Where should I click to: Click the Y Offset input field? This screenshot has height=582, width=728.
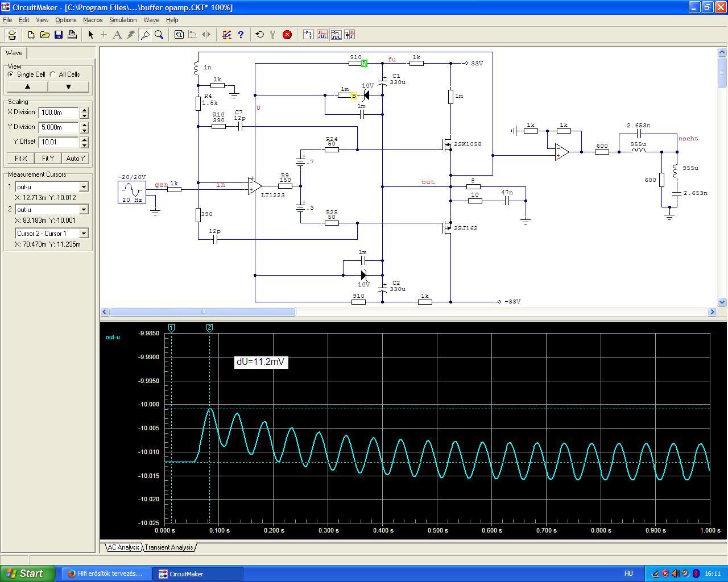point(59,142)
